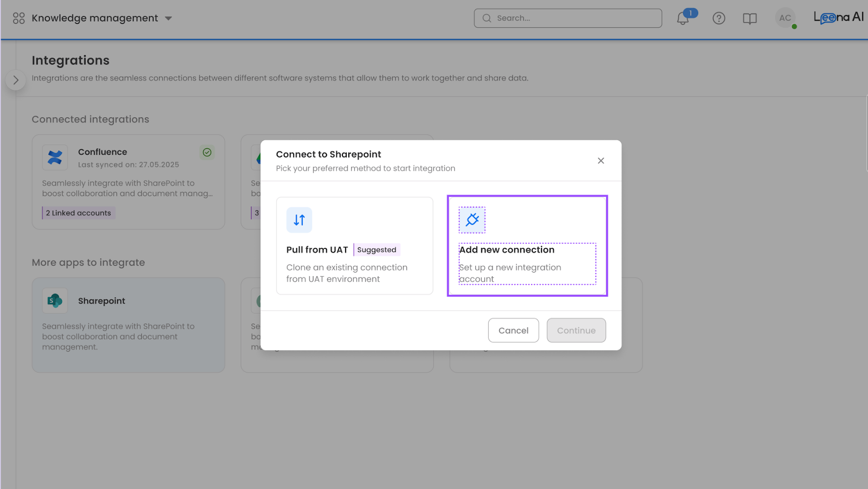Viewport: 868px width, 489px height.
Task: Click the 2 Linked accounts tag
Action: tap(79, 213)
